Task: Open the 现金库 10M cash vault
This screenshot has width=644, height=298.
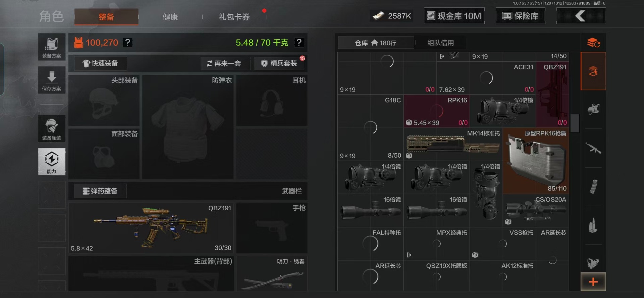Action: pyautogui.click(x=454, y=16)
